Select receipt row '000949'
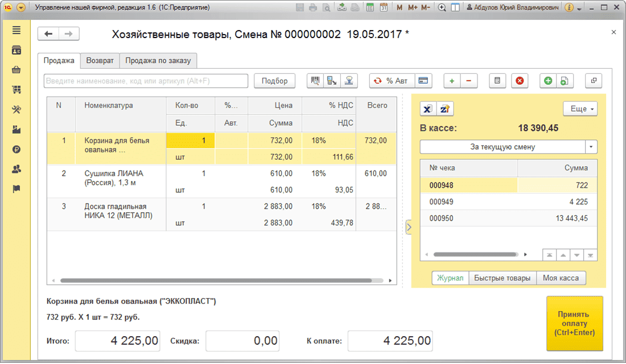Screen dimensions: 626x364 [509, 202]
